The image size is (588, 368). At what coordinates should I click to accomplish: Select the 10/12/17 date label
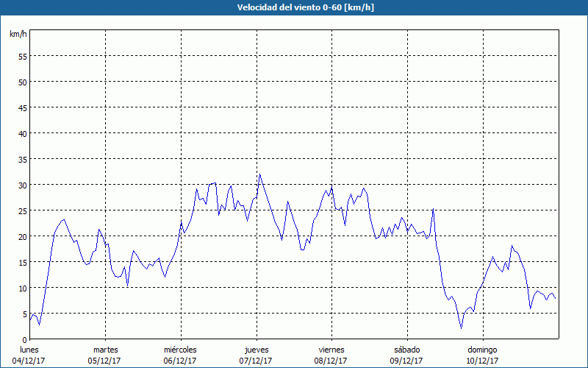click(481, 361)
